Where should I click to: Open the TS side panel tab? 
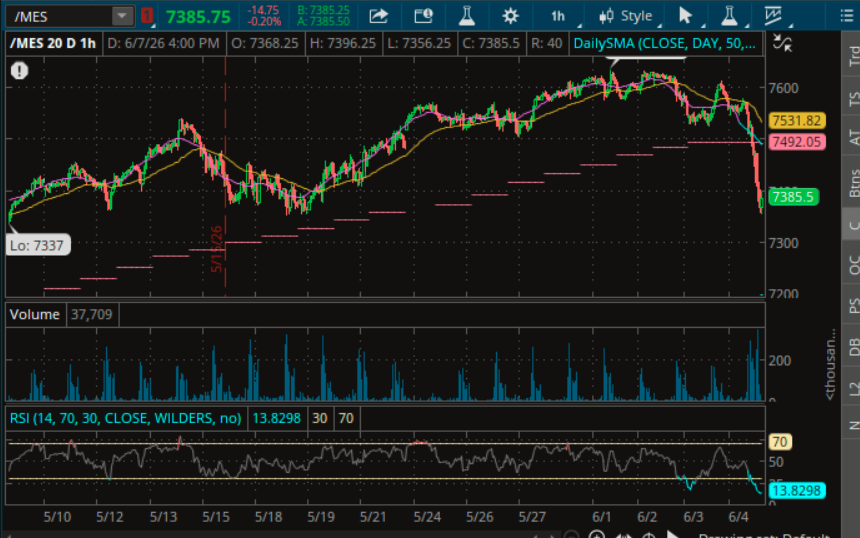(853, 99)
